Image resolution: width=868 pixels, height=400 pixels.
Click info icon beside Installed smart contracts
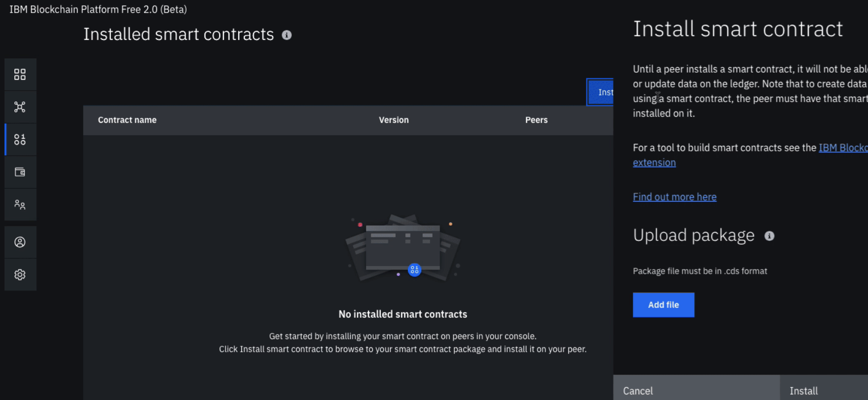click(287, 35)
